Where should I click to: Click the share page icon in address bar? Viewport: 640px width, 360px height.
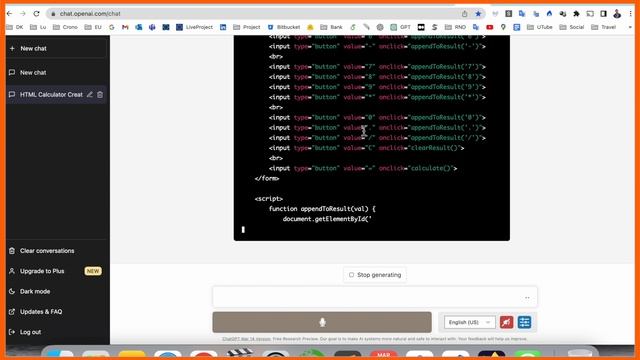464,14
